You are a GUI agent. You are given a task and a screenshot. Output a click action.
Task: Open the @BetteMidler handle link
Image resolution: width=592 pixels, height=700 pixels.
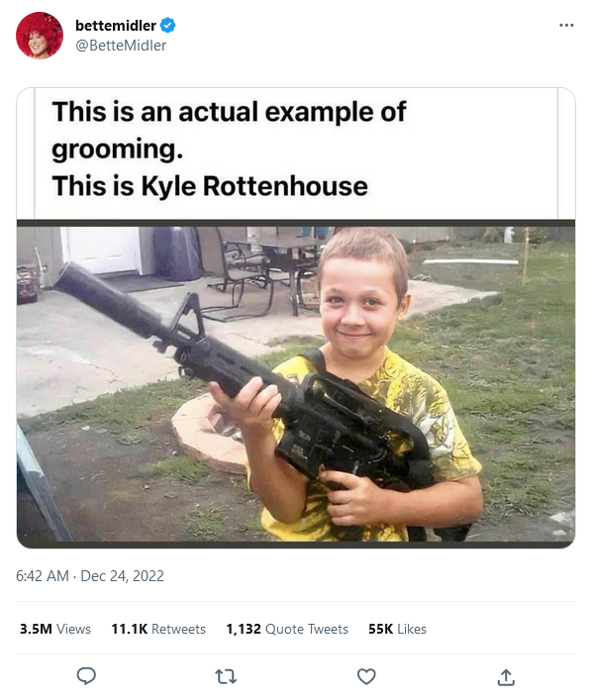(x=121, y=46)
